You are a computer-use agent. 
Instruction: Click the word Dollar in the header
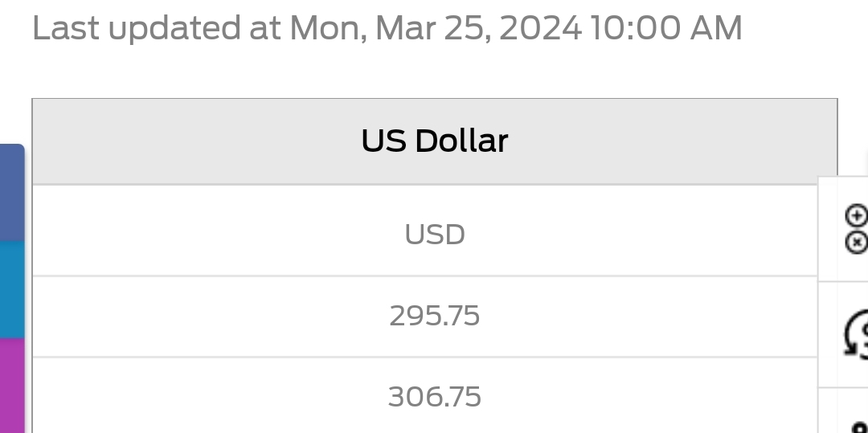tap(461, 141)
